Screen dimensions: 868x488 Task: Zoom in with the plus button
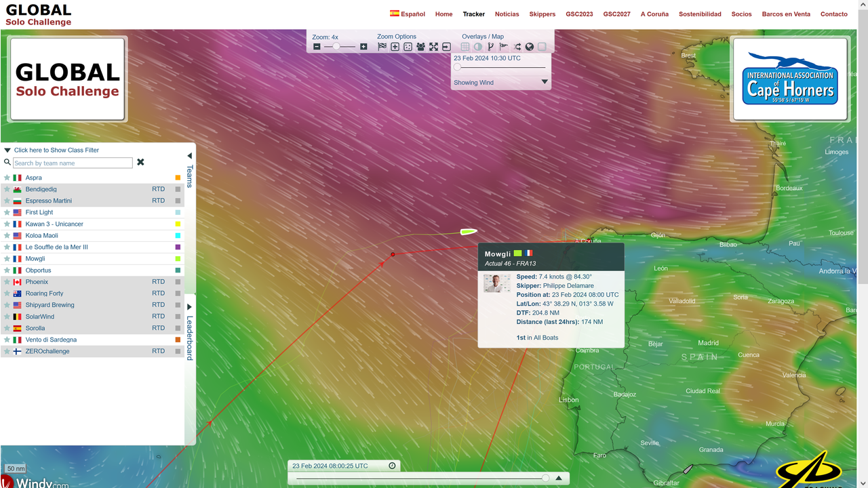tap(363, 47)
